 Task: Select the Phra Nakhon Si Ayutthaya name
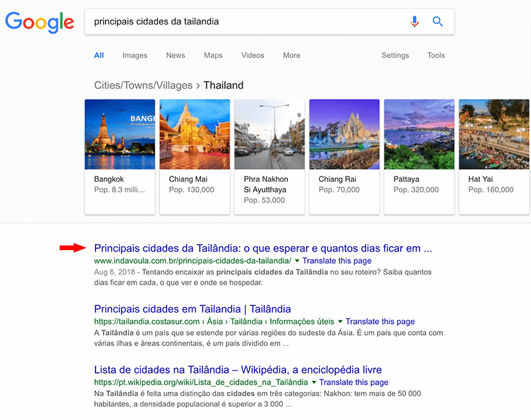pos(266,184)
